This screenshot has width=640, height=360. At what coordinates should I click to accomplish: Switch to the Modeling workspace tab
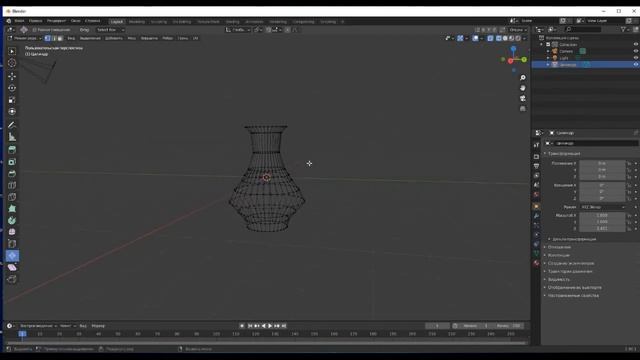(x=137, y=22)
